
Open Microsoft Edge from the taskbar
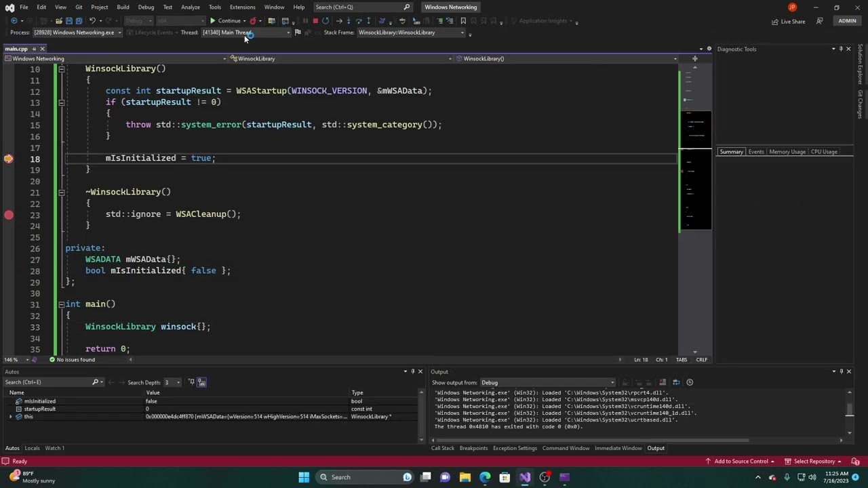(485, 477)
